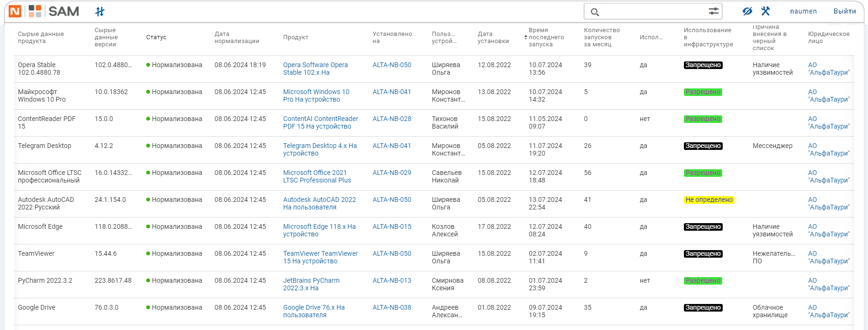Sort by Сырые данные продукта column header
Viewport: 868px width, 330px height.
pyautogui.click(x=41, y=37)
